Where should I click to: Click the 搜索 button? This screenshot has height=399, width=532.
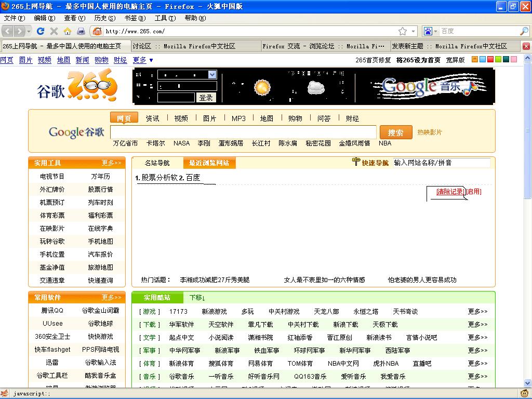(395, 132)
